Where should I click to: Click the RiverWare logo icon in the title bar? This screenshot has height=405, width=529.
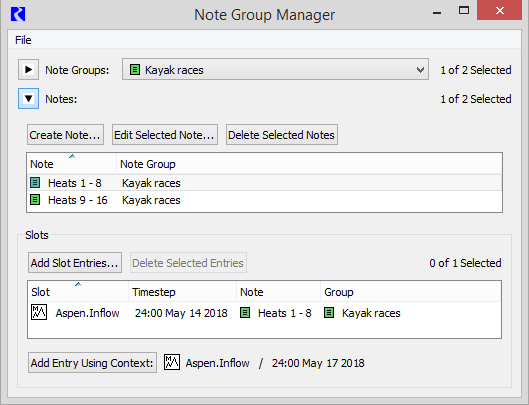(x=18, y=15)
